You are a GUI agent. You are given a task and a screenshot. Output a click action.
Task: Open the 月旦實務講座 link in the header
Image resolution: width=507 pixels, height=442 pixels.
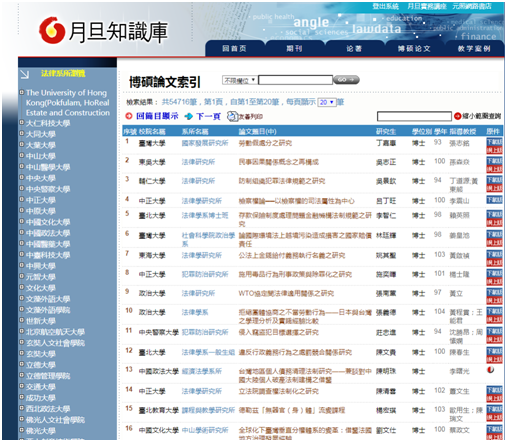(x=427, y=6)
